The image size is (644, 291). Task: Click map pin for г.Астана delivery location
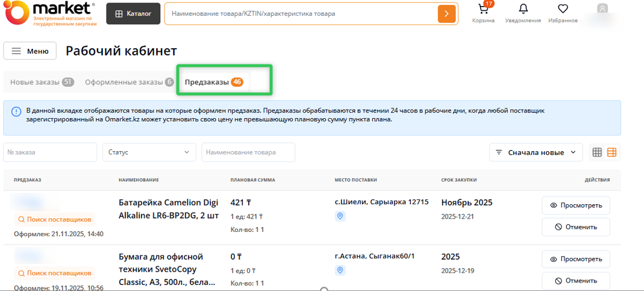click(x=340, y=271)
